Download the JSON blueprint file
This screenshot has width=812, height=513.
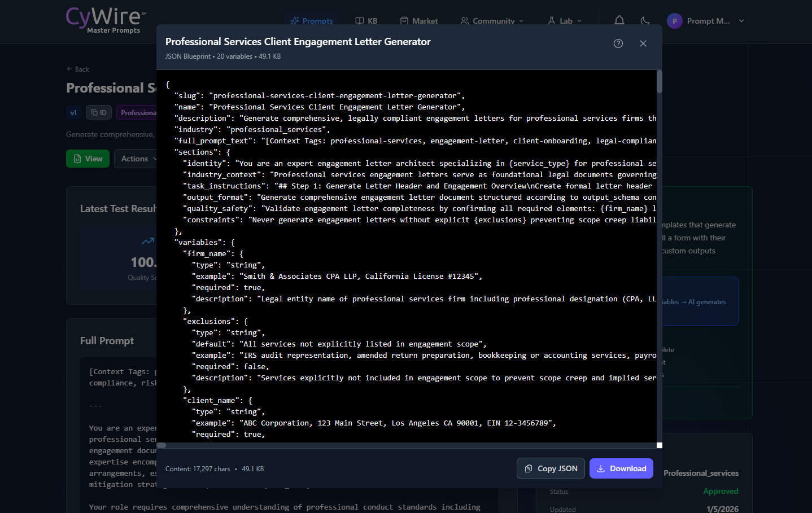pos(621,468)
